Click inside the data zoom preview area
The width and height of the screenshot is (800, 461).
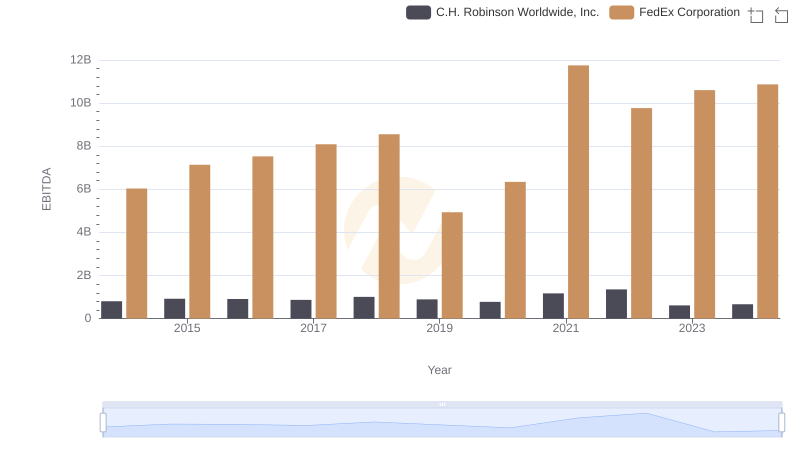(442, 423)
